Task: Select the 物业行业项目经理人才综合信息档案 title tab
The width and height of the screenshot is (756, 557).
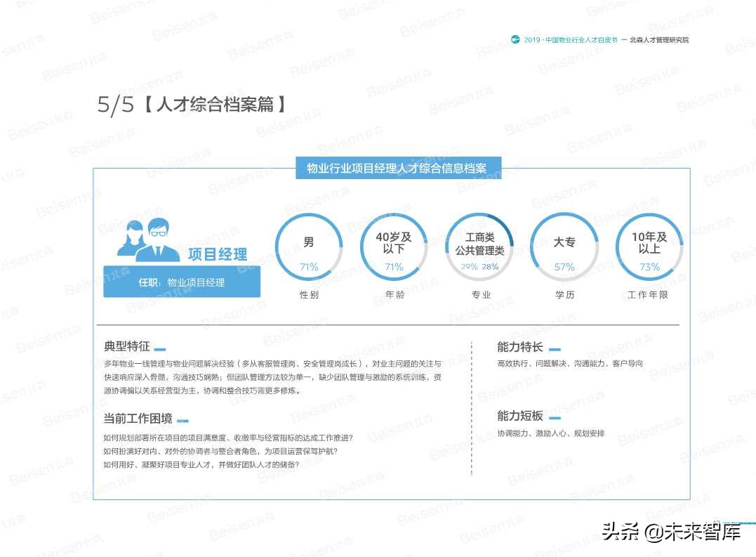Action: pyautogui.click(x=401, y=168)
